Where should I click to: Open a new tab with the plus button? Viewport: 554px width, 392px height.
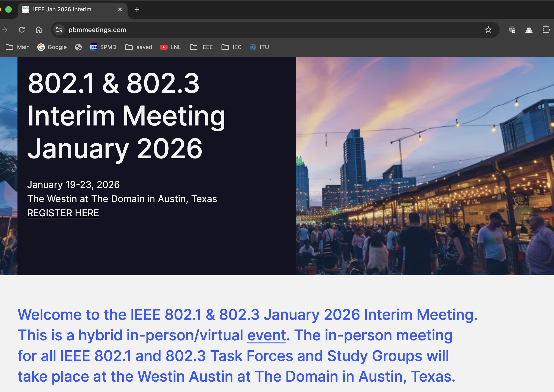click(137, 9)
